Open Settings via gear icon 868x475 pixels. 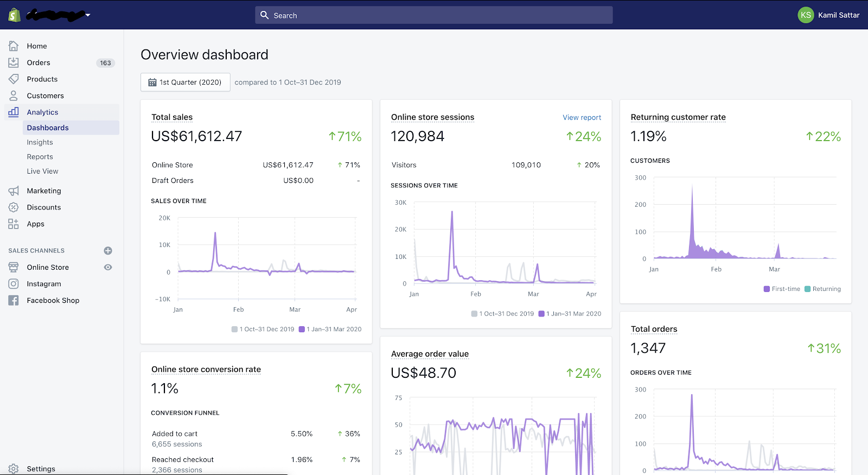14,468
